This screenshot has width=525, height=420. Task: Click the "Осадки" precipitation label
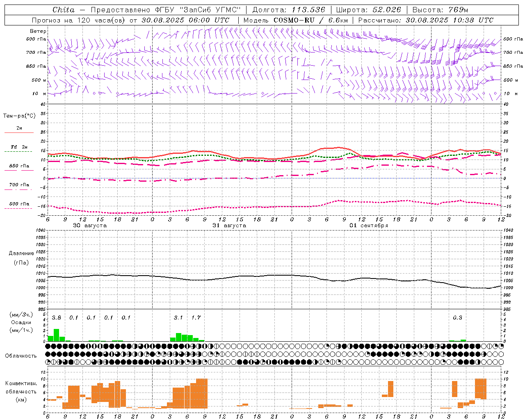point(21,322)
